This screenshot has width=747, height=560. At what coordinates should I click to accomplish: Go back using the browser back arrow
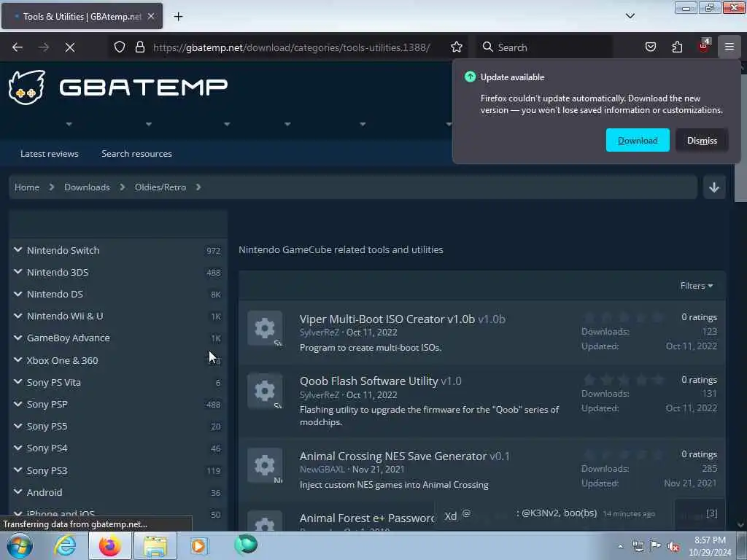click(x=18, y=47)
